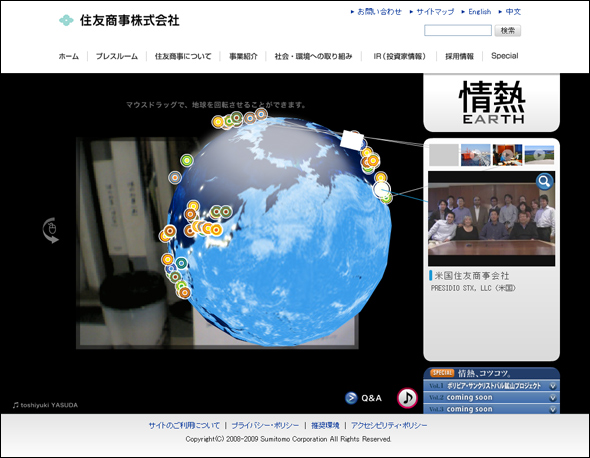Click the 情熱 EARTH title banner

491,102
